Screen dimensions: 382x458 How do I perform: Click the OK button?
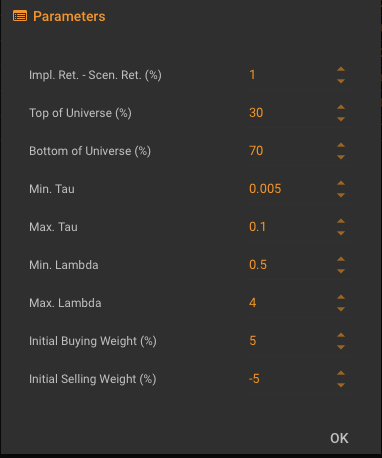tap(339, 438)
